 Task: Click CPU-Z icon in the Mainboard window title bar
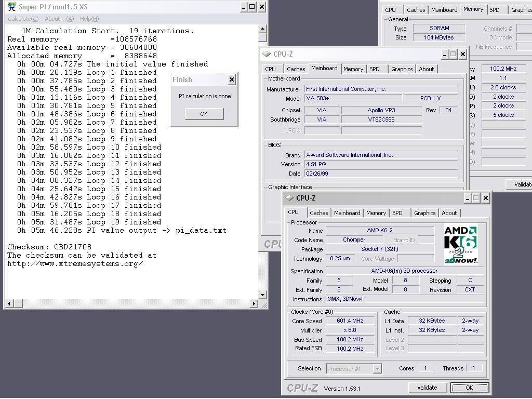tap(267, 54)
